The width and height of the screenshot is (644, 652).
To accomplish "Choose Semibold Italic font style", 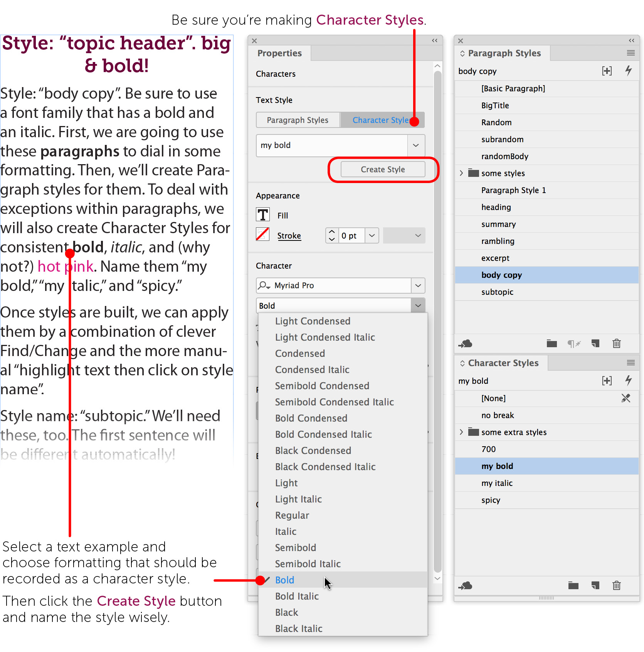I will [x=343, y=564].
